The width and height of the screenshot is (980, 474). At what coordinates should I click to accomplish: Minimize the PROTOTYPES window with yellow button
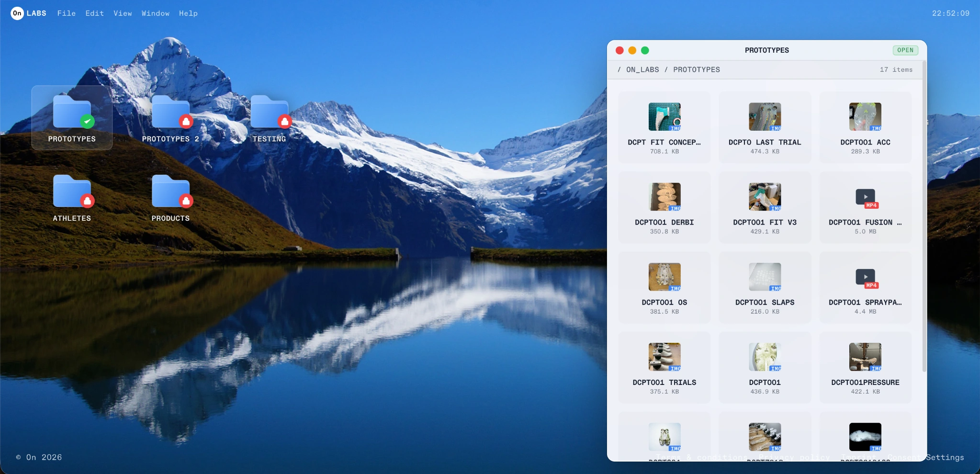632,50
